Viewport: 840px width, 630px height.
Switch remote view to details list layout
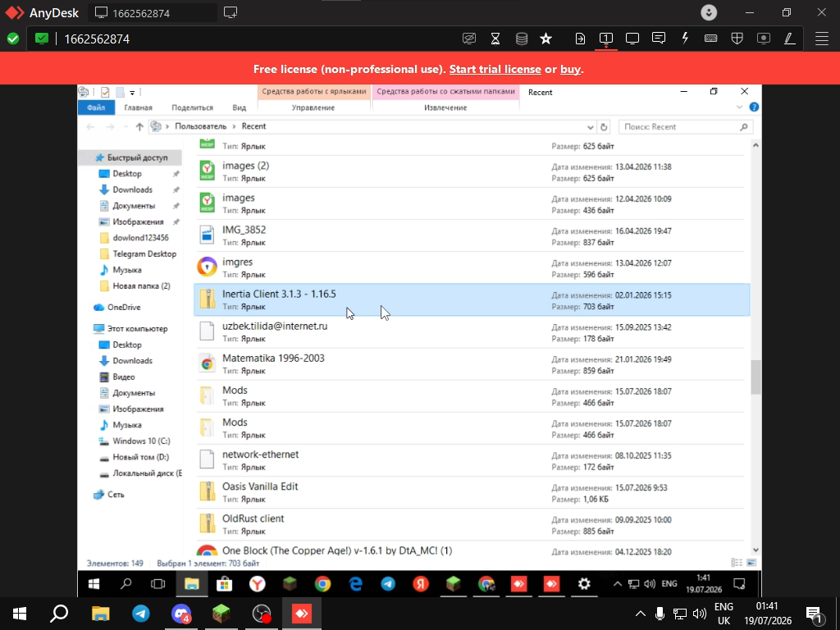click(x=737, y=563)
